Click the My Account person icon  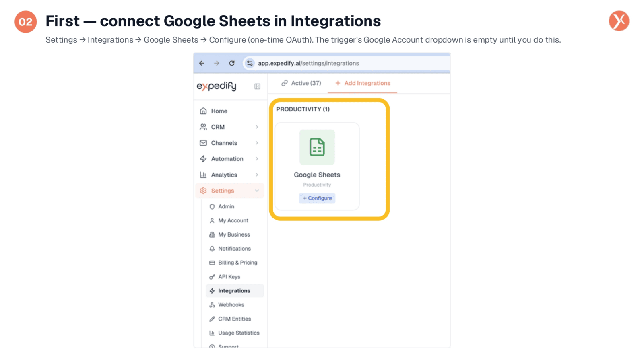coord(212,220)
